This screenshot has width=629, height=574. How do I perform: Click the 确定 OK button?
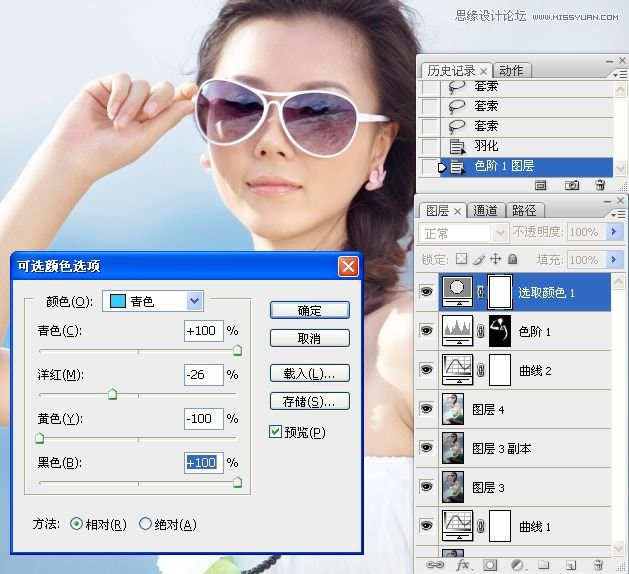tap(309, 311)
